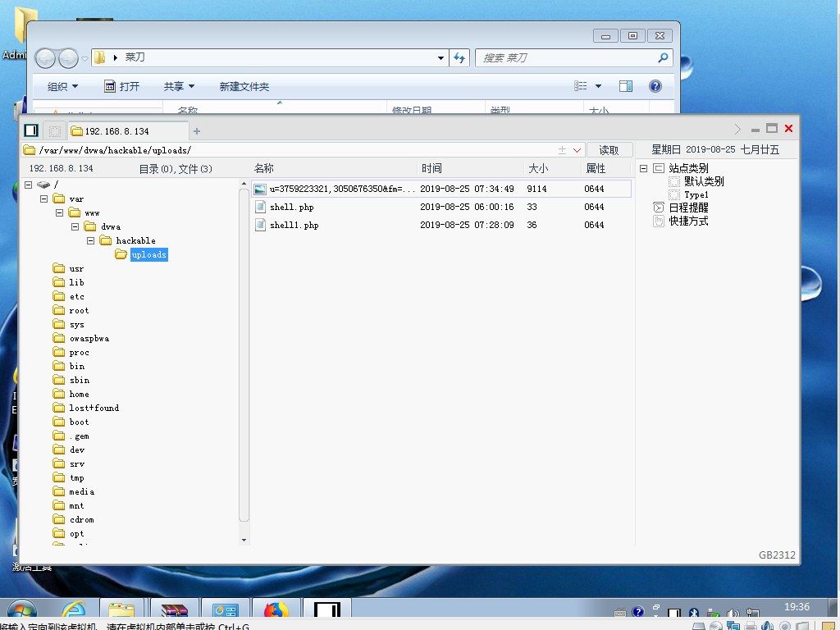Open the path history dropdown arrow

coord(577,151)
